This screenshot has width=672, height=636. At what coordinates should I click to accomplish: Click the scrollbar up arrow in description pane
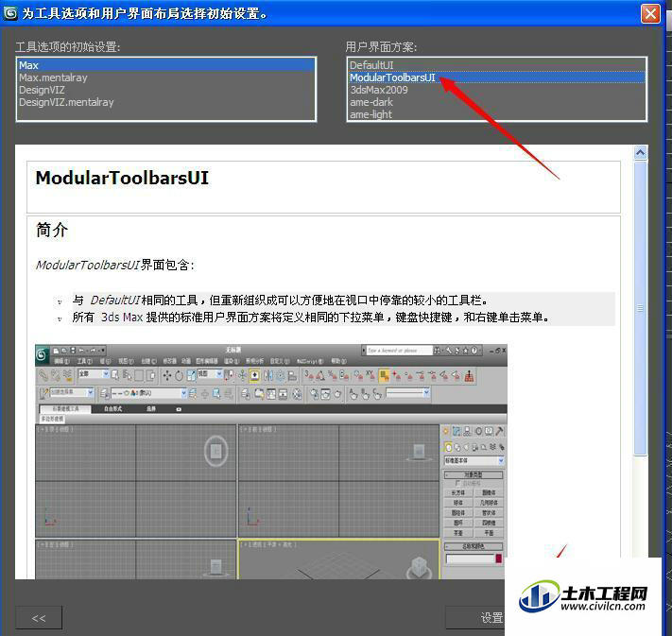click(640, 152)
